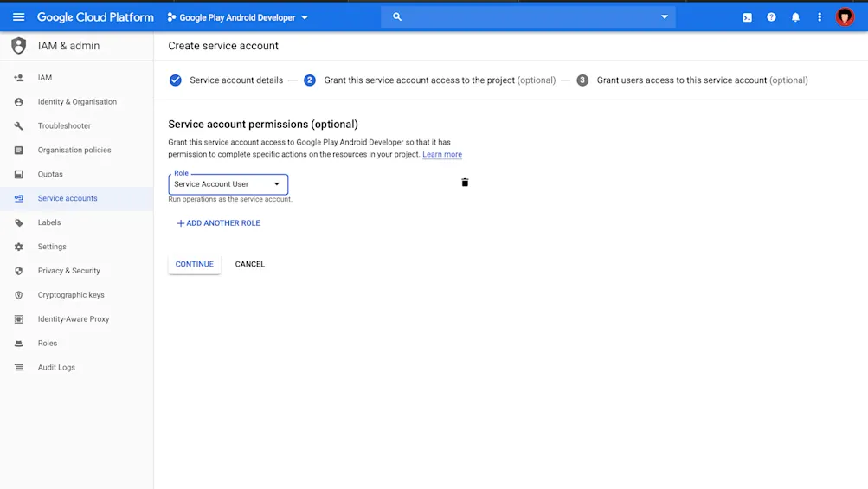Click the Create service account heading

[223, 46]
